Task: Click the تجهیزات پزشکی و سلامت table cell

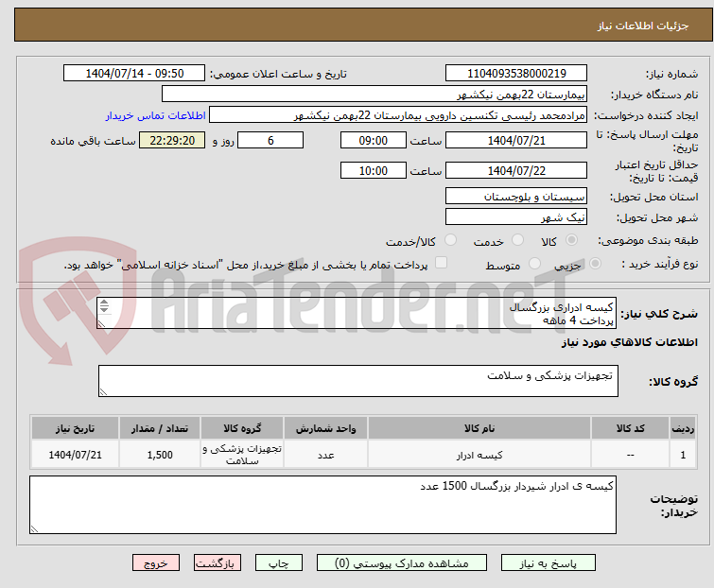Action: [x=242, y=454]
